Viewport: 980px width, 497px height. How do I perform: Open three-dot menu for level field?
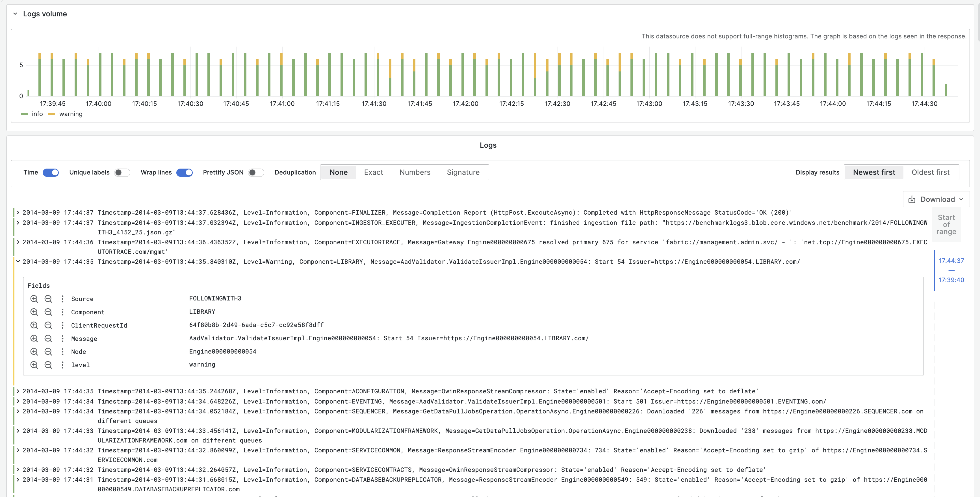tap(62, 365)
